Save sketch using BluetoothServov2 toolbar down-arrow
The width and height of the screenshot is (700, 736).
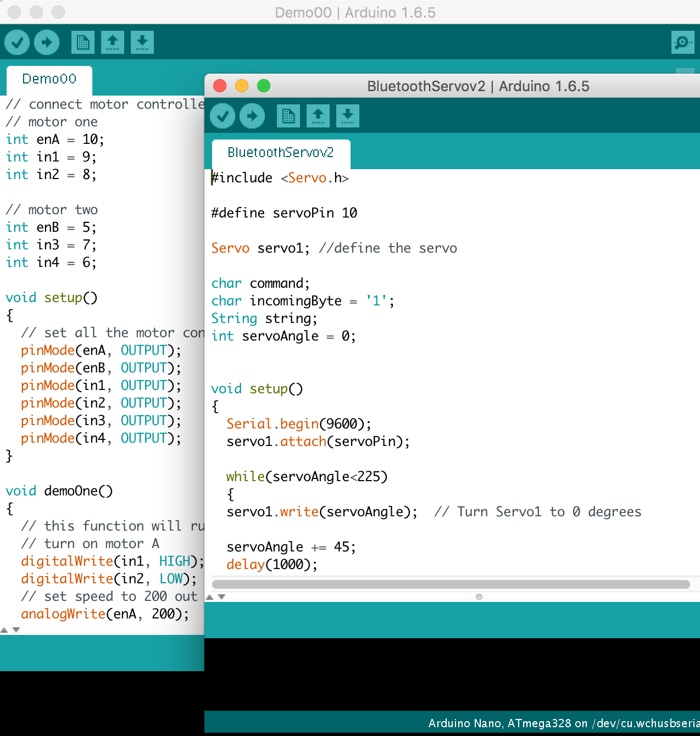348,116
